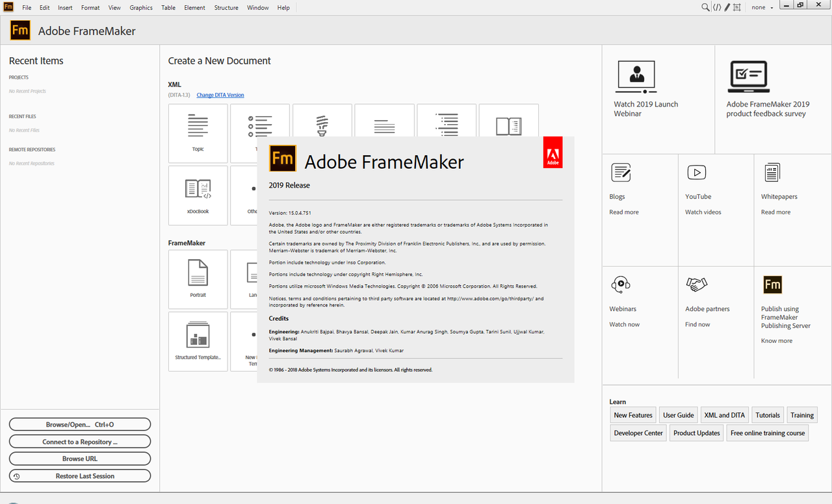Open the Element menu

point(194,8)
